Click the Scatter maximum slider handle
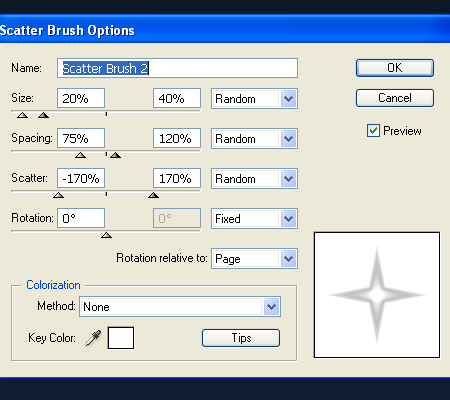This screenshot has width=450, height=400. click(x=153, y=195)
